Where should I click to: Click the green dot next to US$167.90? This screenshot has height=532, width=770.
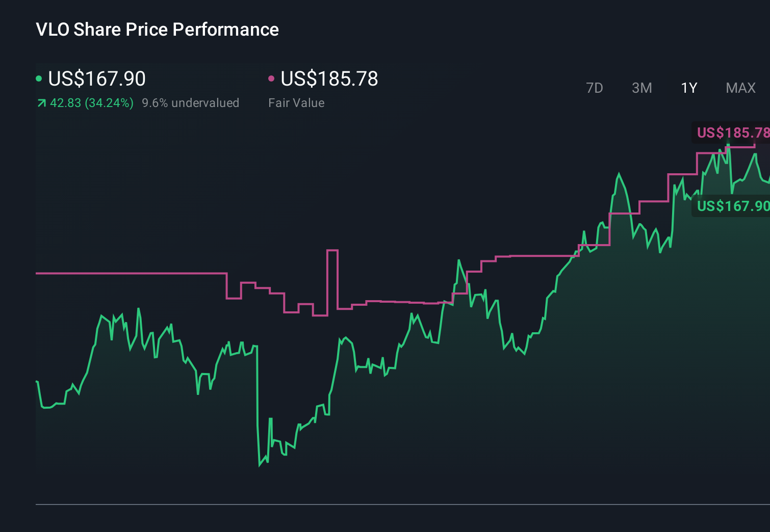point(39,78)
